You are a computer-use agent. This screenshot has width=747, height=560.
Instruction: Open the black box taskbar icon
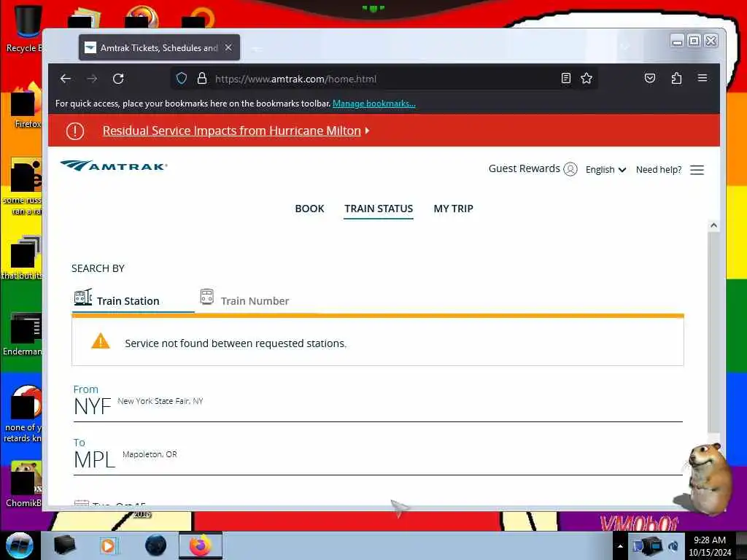[64, 545]
